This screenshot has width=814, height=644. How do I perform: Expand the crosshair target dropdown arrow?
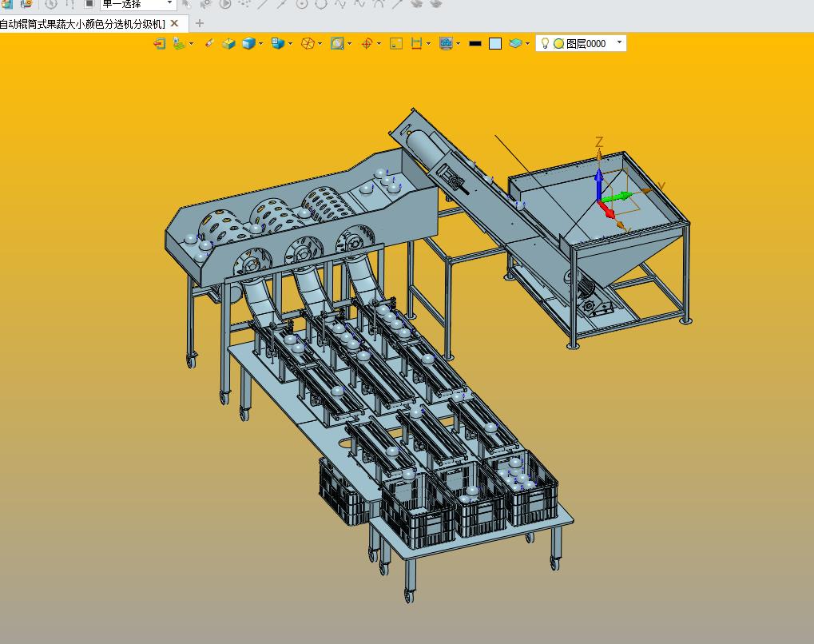pyautogui.click(x=379, y=44)
